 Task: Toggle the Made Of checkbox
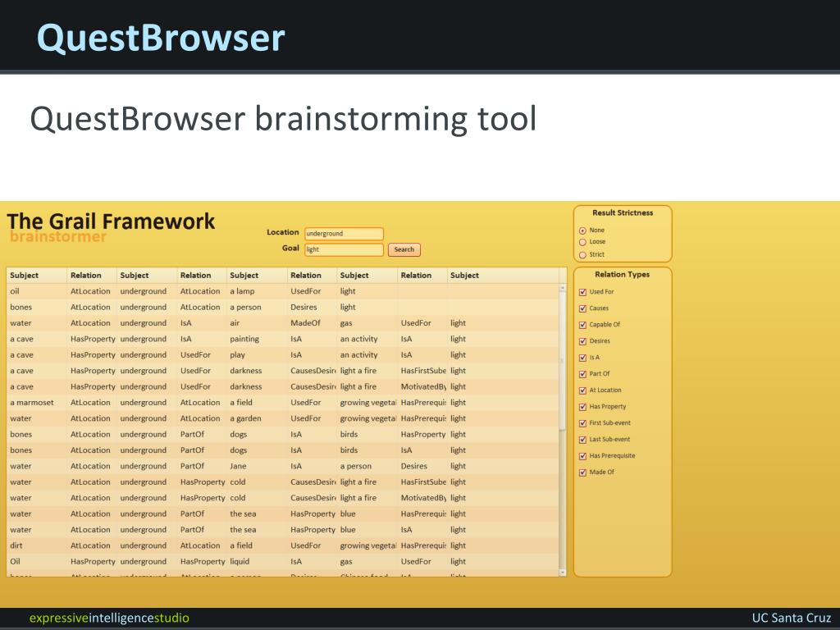pyautogui.click(x=583, y=472)
